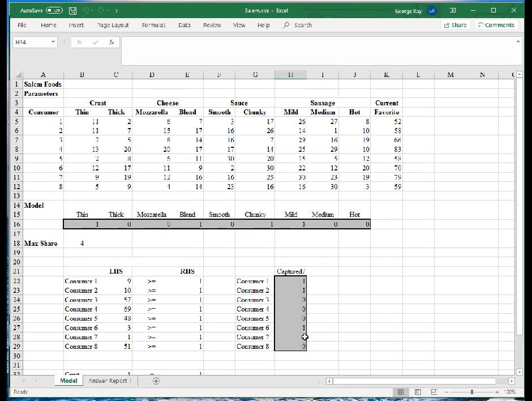The image size is (532, 401).
Task: Select Consumer 8 captured value cell
Action: pos(290,347)
